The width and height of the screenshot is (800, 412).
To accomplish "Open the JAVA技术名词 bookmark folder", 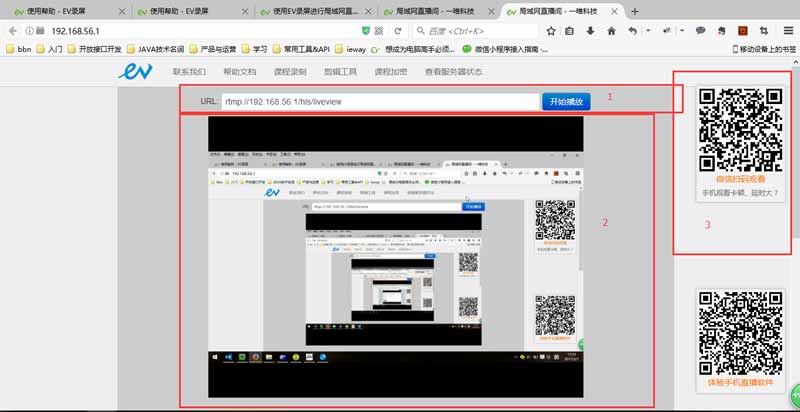I will [x=156, y=49].
